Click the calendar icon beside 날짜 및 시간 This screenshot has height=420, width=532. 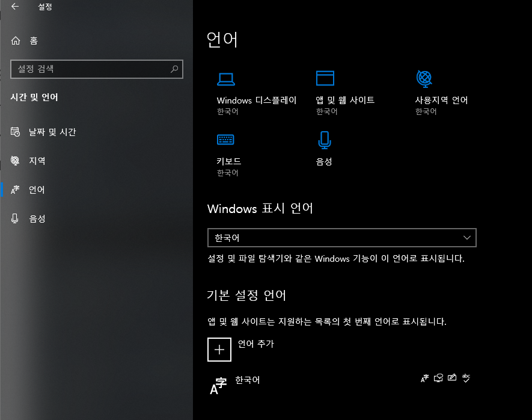(15, 132)
